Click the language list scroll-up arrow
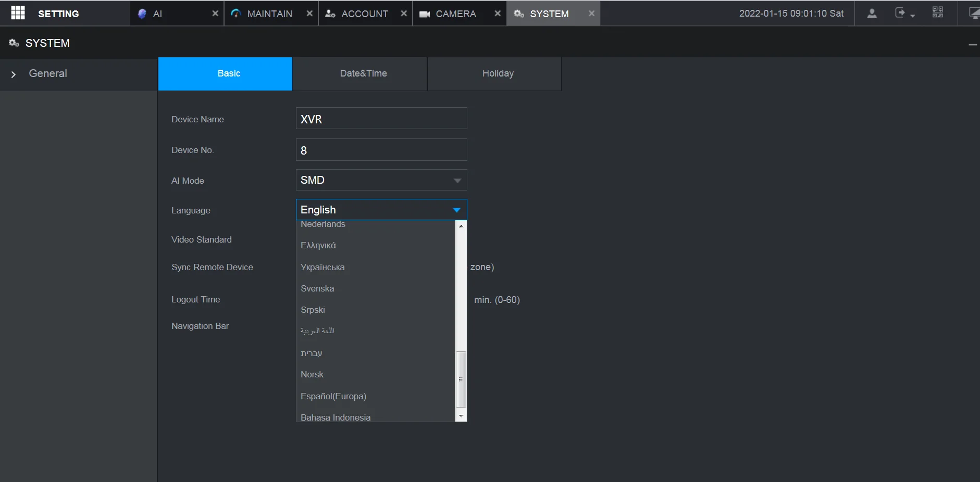This screenshot has height=482, width=980. coord(461,226)
